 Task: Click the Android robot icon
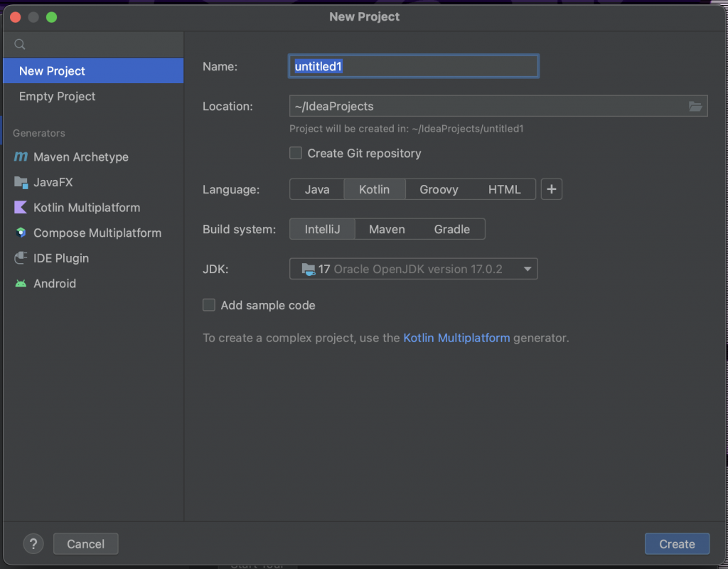click(21, 283)
